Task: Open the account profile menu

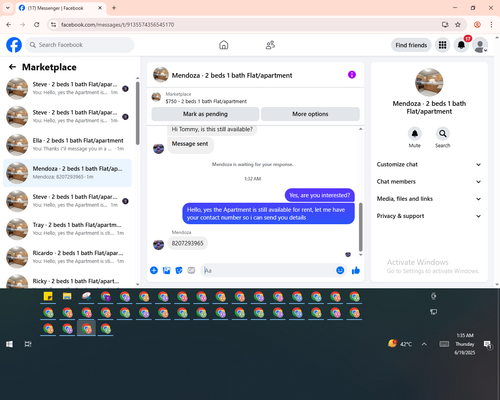Action: (x=480, y=45)
